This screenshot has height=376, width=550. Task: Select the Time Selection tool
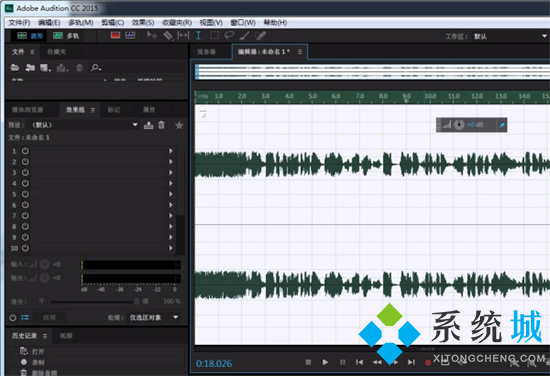[199, 35]
